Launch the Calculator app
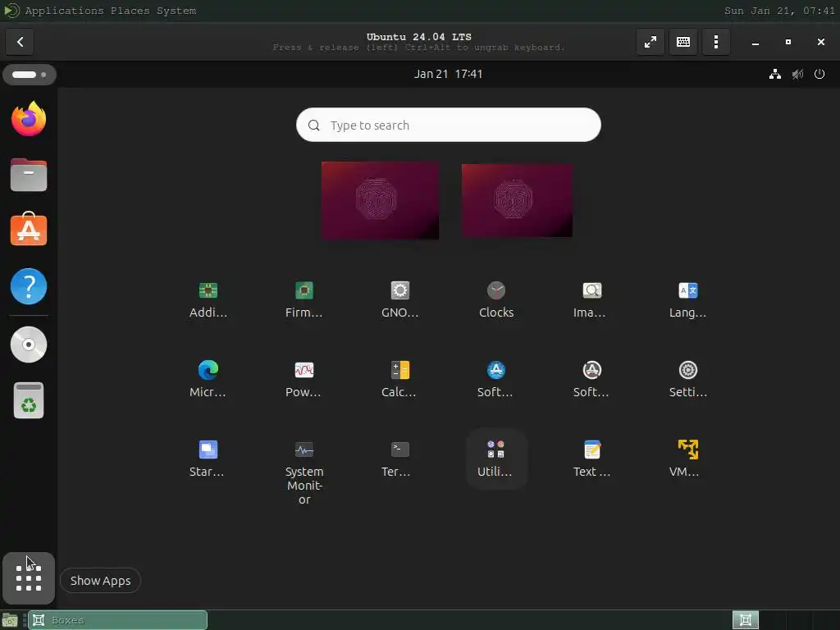 [x=399, y=379]
